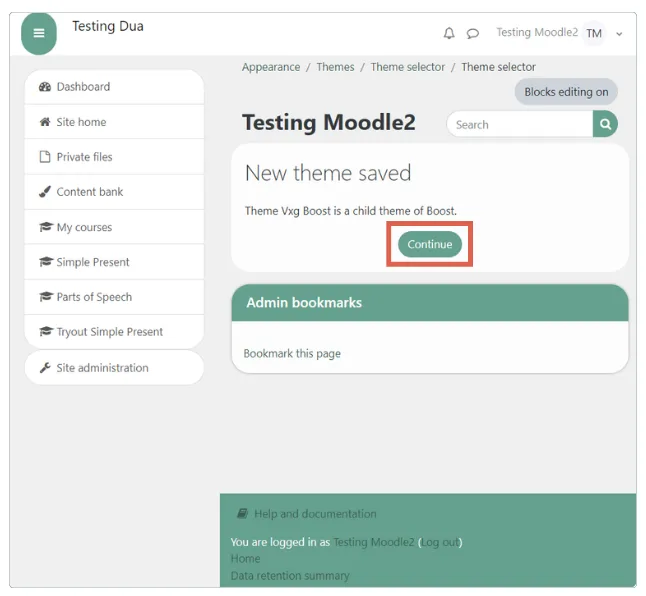Click the Testing Moodle2 page heading
Image resolution: width=646 pixels, height=596 pixels.
pos(329,122)
